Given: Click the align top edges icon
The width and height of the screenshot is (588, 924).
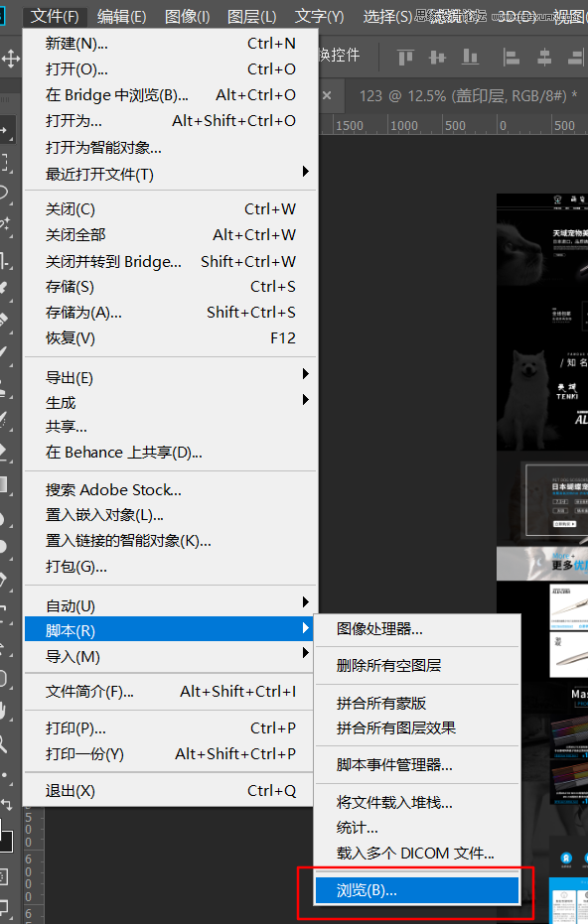Looking at the screenshot, I should point(406,58).
